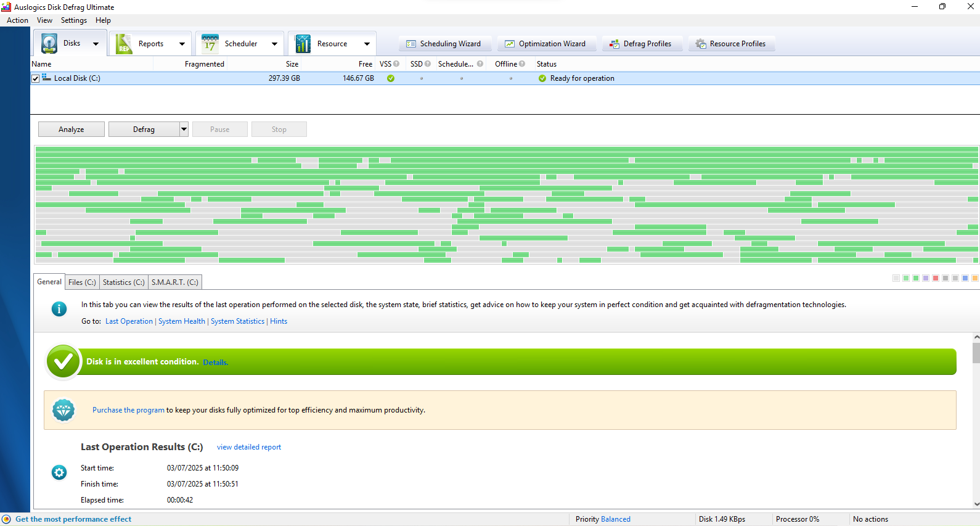Expand the Scheduler dropdown arrow

pos(274,44)
